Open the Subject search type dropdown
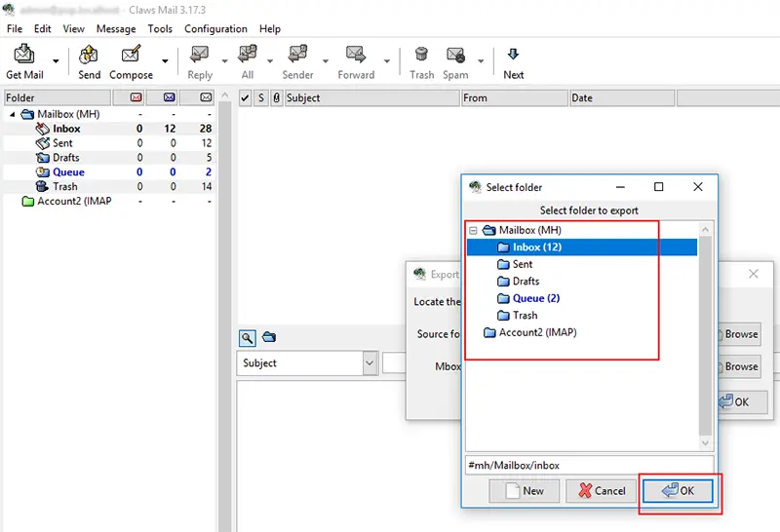 pos(307,363)
